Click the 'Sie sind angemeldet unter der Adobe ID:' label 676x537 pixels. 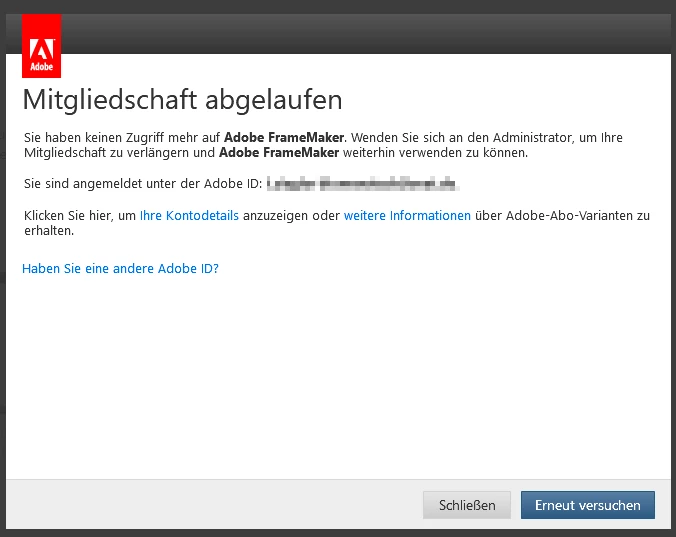point(143,184)
